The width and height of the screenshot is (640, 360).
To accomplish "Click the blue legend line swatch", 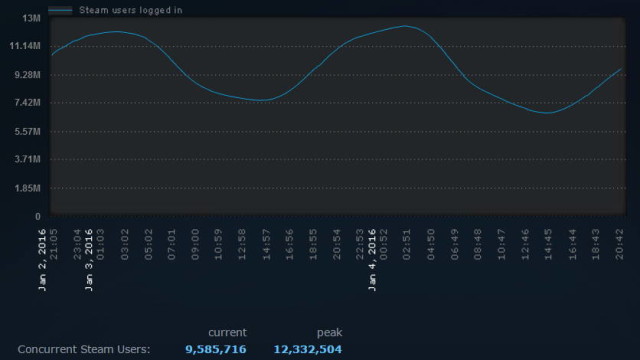I will [60, 11].
